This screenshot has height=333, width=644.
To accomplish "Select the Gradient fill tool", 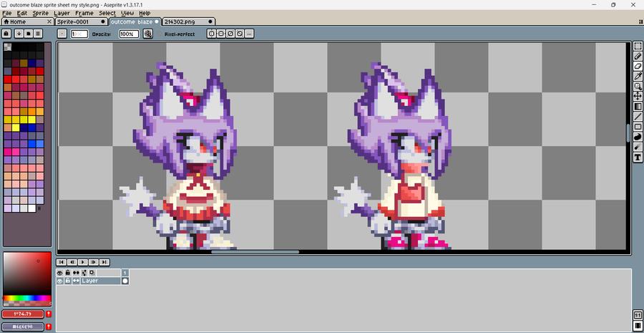I will point(638,107).
